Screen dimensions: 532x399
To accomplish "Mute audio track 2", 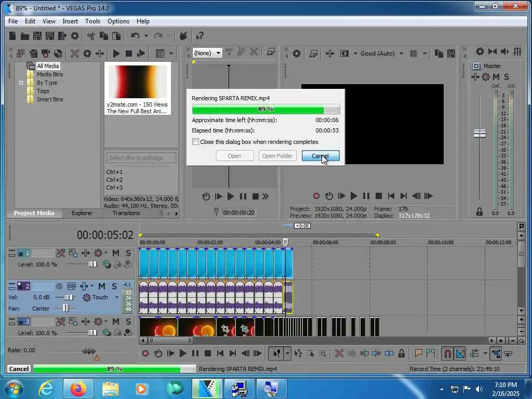I will pyautogui.click(x=101, y=286).
